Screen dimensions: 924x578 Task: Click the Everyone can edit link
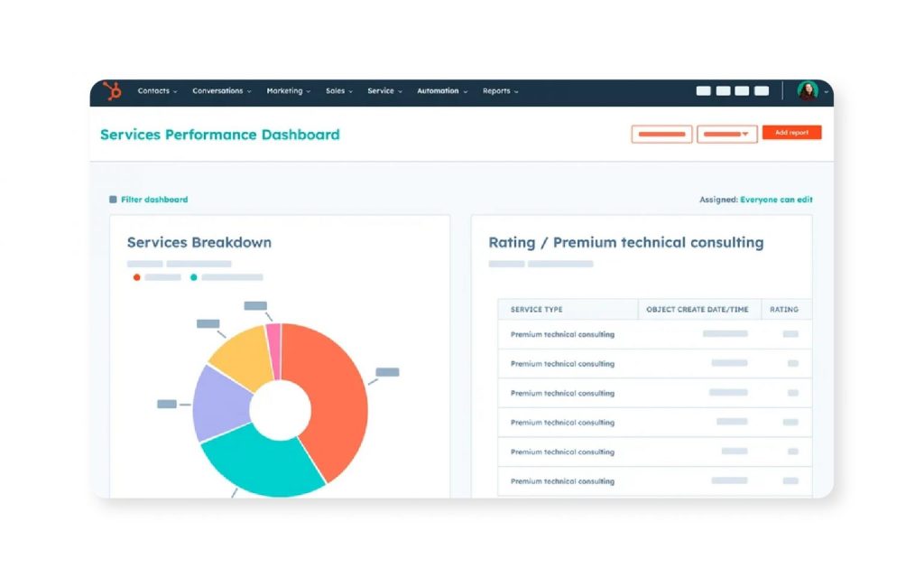click(x=776, y=200)
